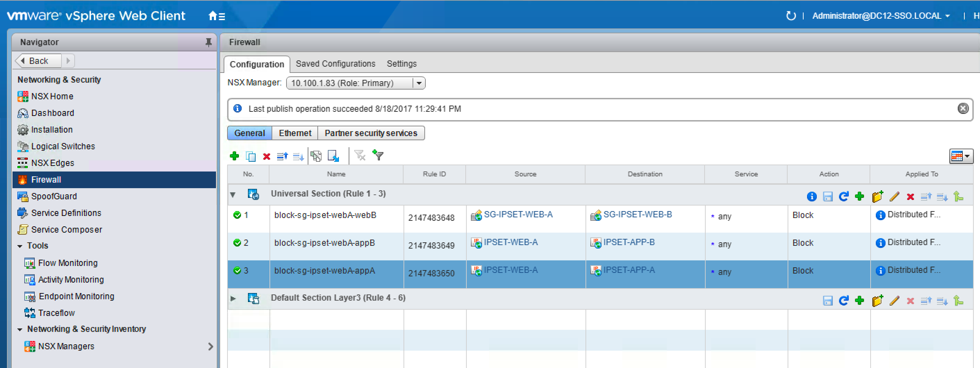The width and height of the screenshot is (980, 368).
Task: Click the refresh icon in top header
Action: (x=790, y=16)
